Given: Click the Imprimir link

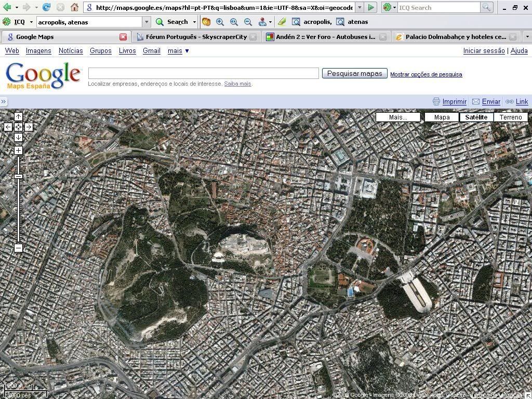Looking at the screenshot, I should coord(454,102).
